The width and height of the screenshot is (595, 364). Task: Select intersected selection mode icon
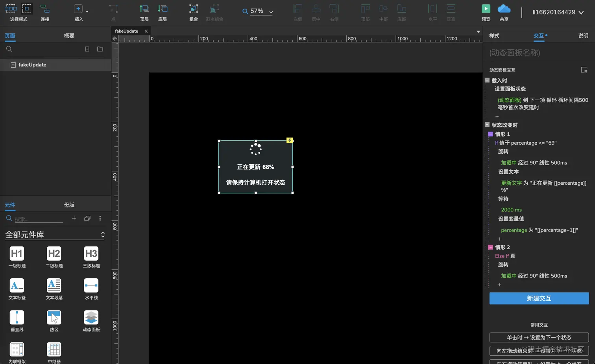[11, 9]
